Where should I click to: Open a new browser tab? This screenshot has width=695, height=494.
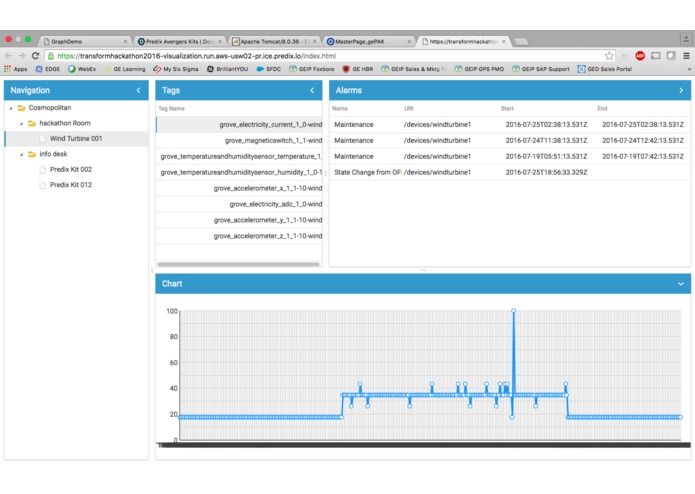pyautogui.click(x=521, y=42)
